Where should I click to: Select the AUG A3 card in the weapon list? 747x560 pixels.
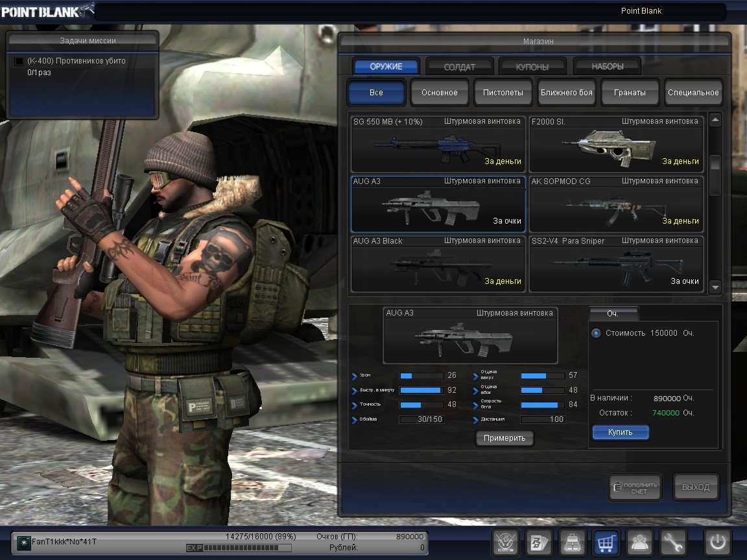(x=438, y=204)
